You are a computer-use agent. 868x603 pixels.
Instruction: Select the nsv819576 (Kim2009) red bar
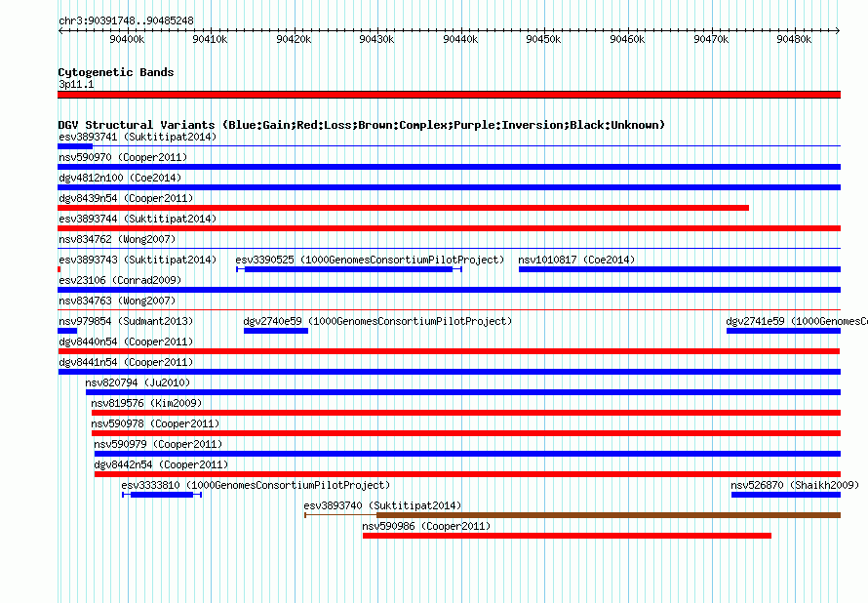click(x=466, y=413)
